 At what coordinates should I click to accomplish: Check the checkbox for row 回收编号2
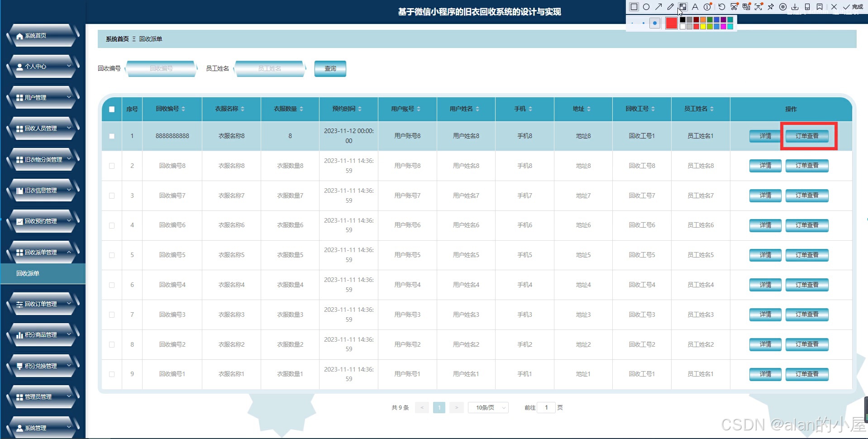pyautogui.click(x=112, y=344)
